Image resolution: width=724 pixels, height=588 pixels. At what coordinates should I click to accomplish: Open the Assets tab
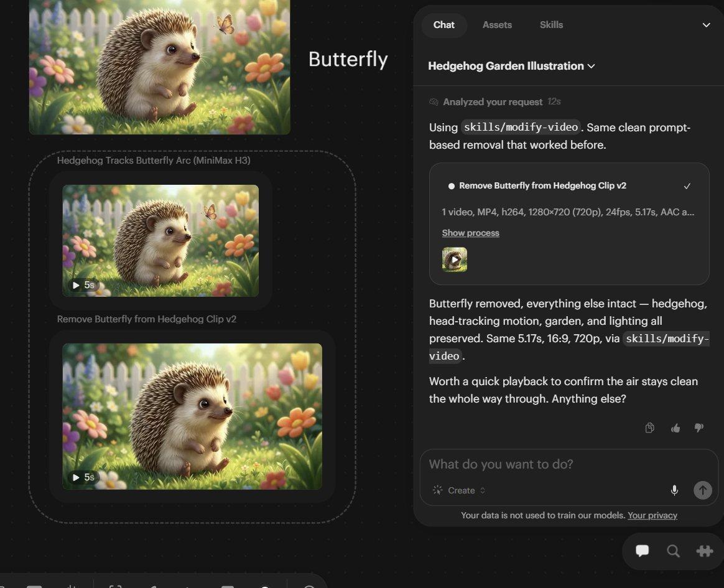coord(497,25)
